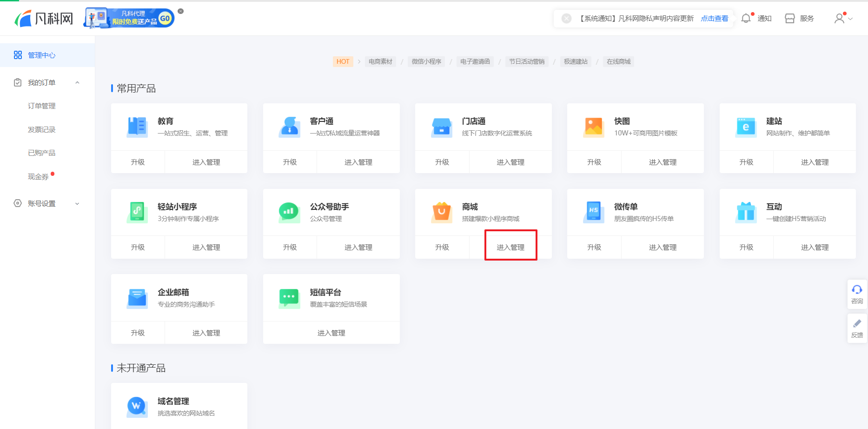
Task: Open the 点击查看 link
Action: pyautogui.click(x=715, y=19)
